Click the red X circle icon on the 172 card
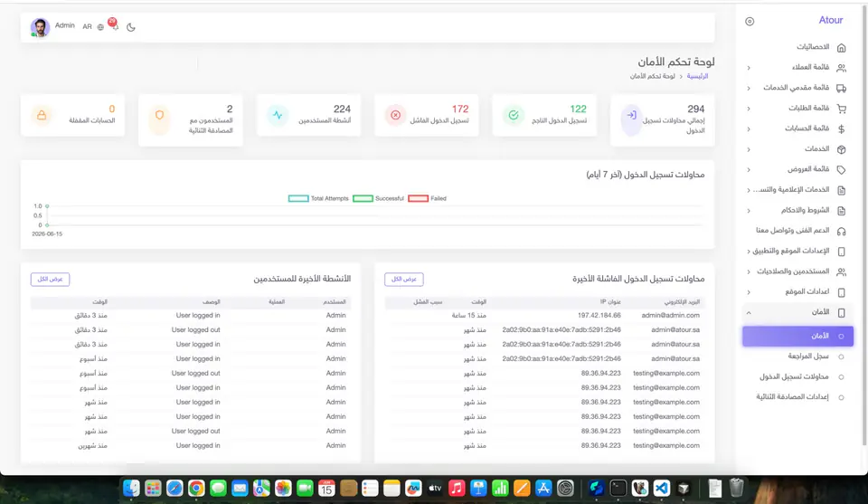 395,115
